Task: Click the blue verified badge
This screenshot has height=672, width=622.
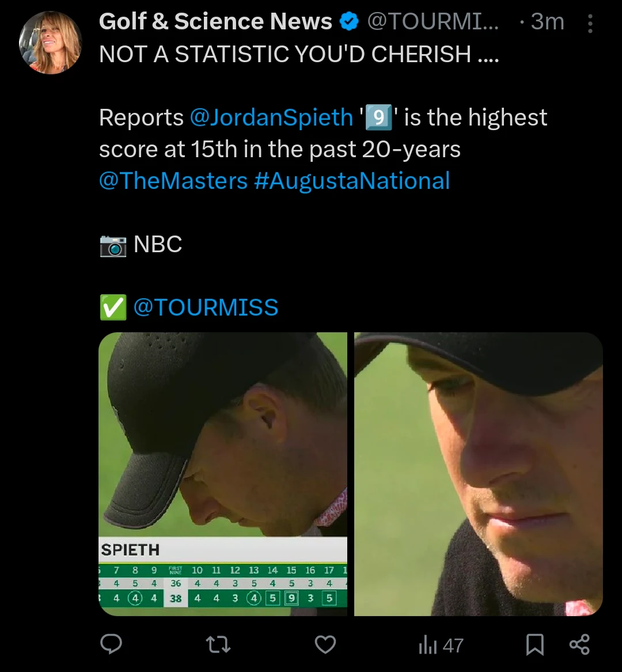Action: [349, 22]
